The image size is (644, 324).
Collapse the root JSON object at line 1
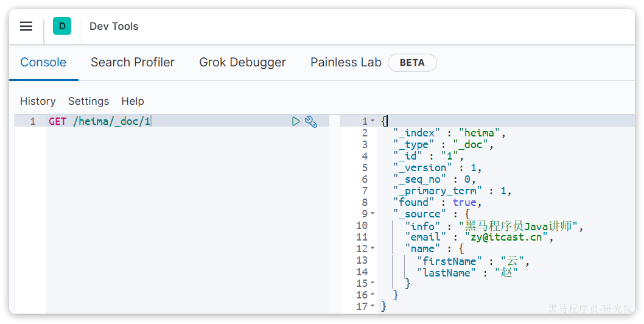(x=373, y=121)
